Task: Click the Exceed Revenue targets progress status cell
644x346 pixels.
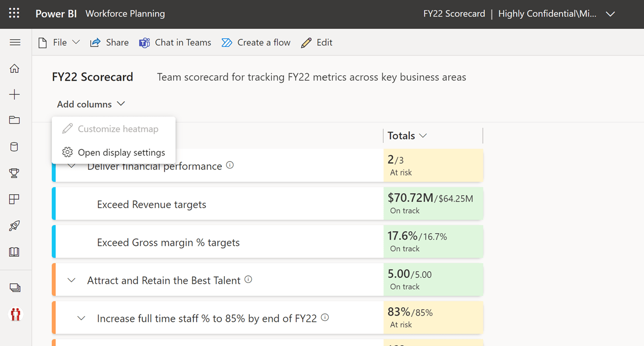Action: (432, 203)
